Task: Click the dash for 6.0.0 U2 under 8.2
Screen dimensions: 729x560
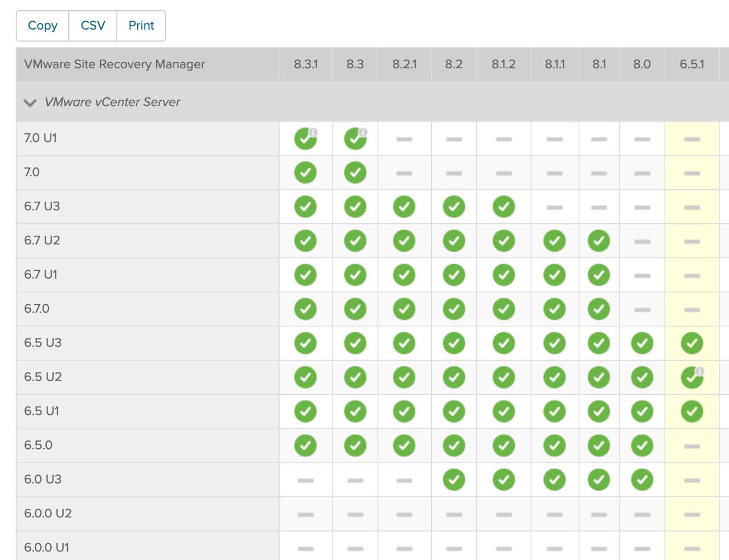Action: point(454,515)
